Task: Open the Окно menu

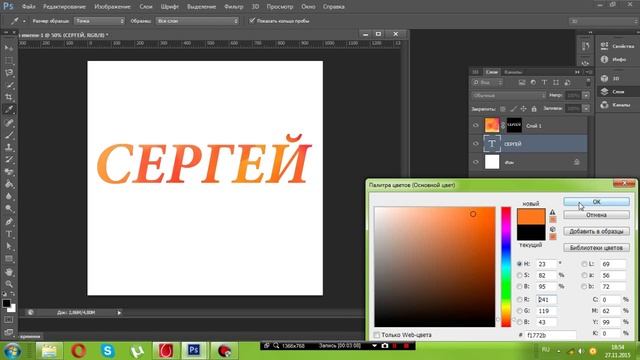Action: (x=308, y=7)
